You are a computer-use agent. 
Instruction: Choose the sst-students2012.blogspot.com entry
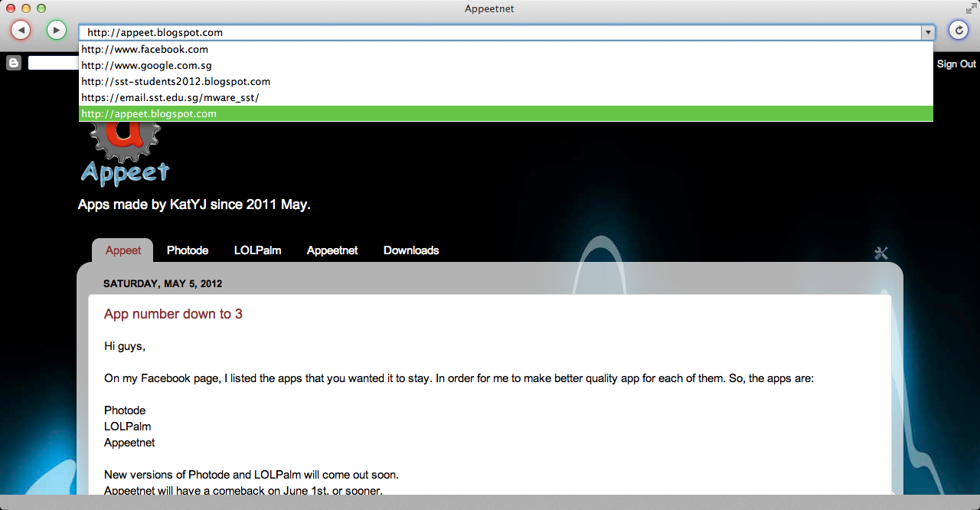(x=506, y=81)
